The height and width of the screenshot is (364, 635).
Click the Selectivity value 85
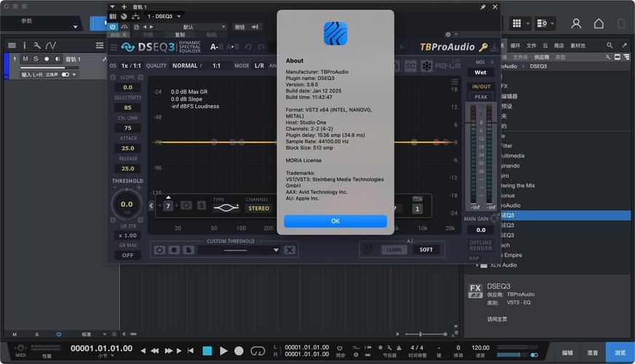127,108
